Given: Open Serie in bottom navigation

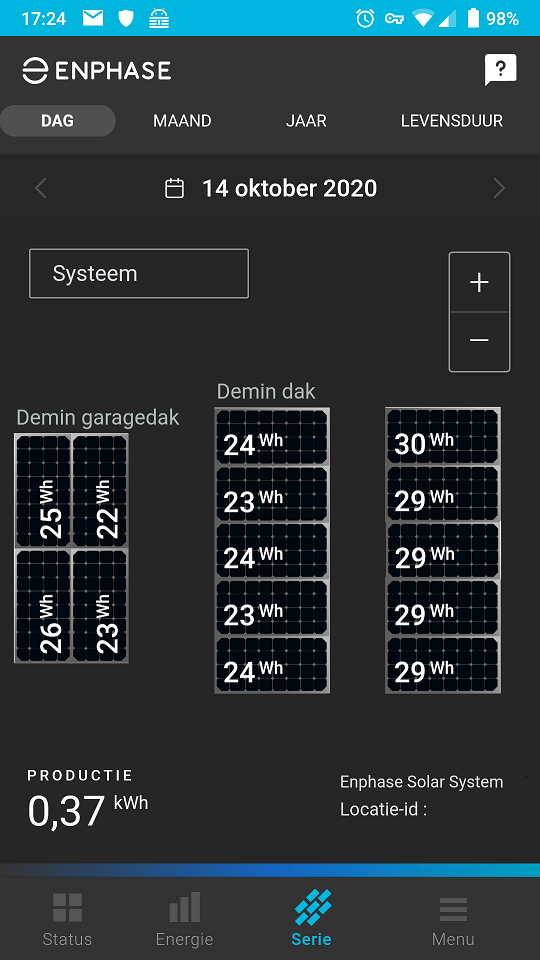Looking at the screenshot, I should (312, 920).
